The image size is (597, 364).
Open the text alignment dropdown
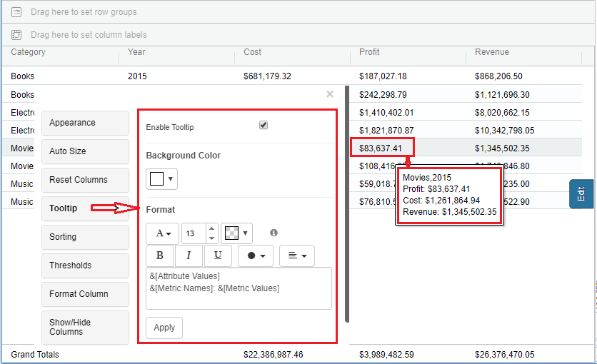click(297, 256)
